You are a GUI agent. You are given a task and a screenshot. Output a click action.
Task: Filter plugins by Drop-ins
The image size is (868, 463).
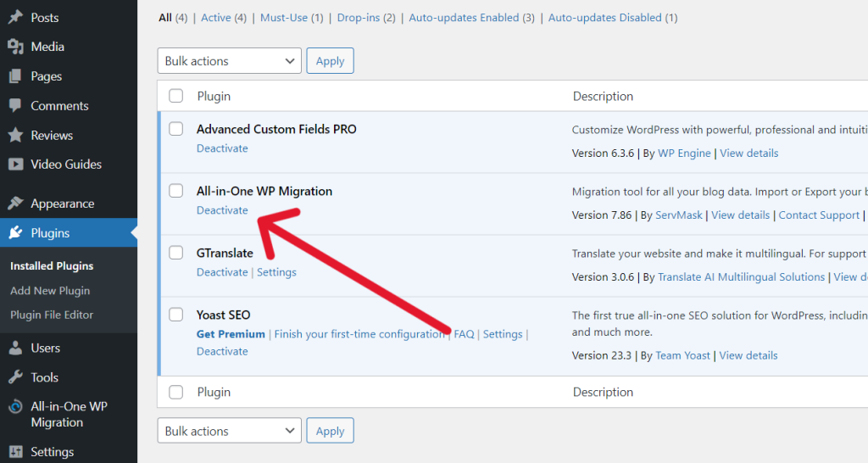366,18
